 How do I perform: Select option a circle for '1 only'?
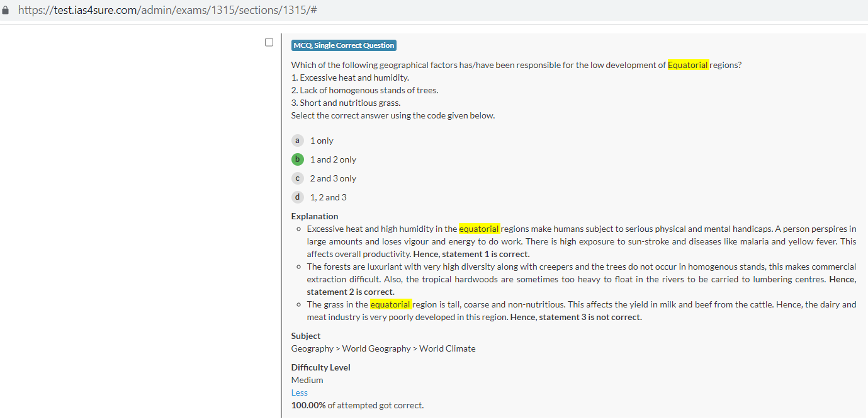click(298, 141)
